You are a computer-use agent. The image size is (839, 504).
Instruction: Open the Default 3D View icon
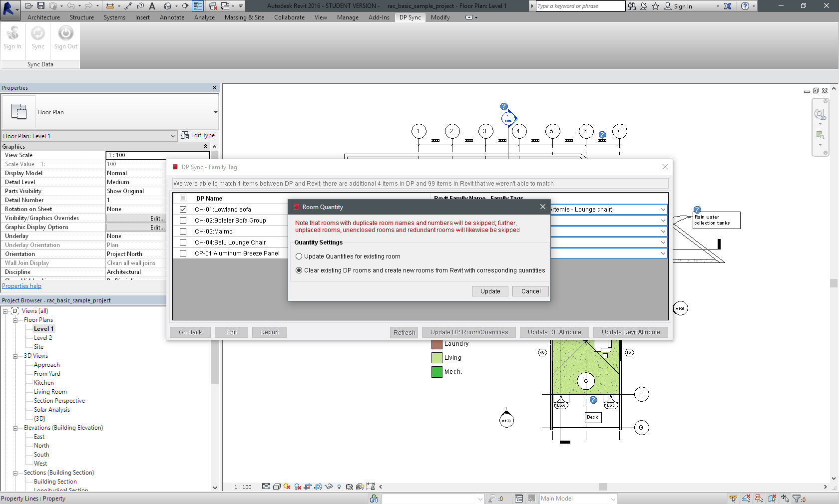tap(168, 6)
